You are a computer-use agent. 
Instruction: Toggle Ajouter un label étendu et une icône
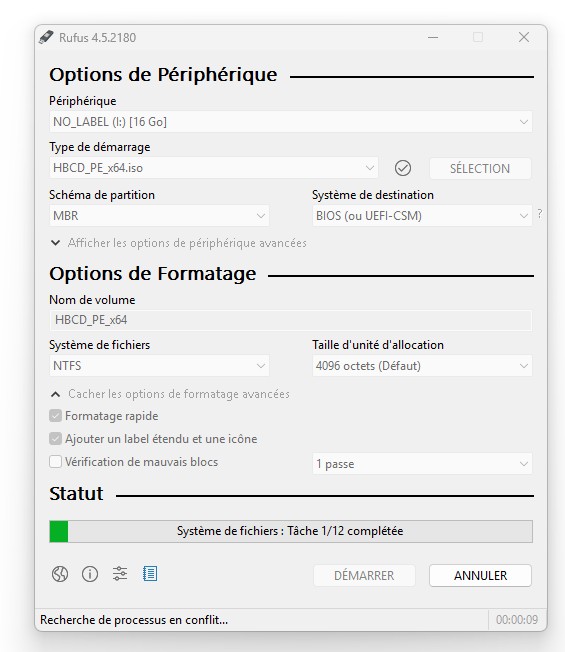click(55, 439)
